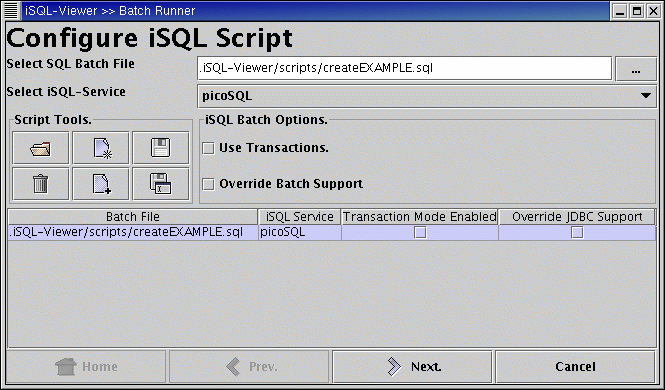The image size is (665, 390).
Task: Click inside the SQL Batch File path field
Action: point(405,68)
